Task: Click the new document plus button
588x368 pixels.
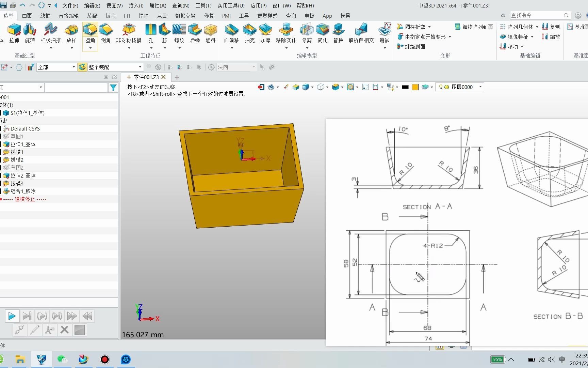Action: 177,77
